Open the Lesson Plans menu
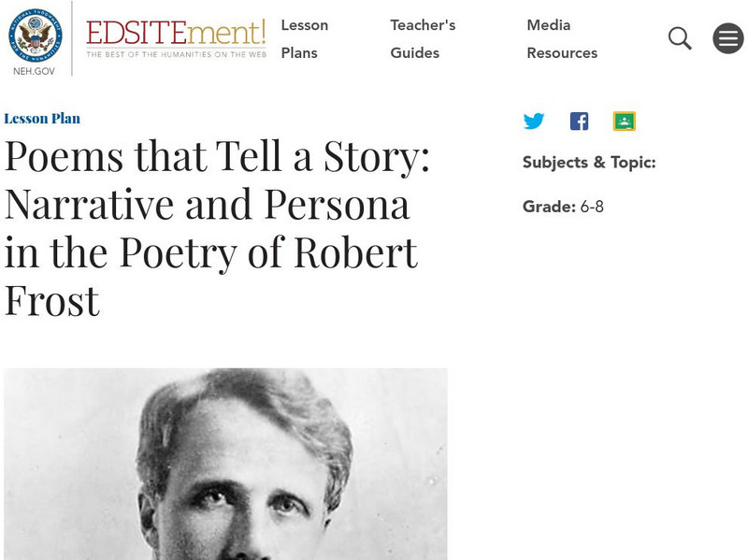 (304, 39)
